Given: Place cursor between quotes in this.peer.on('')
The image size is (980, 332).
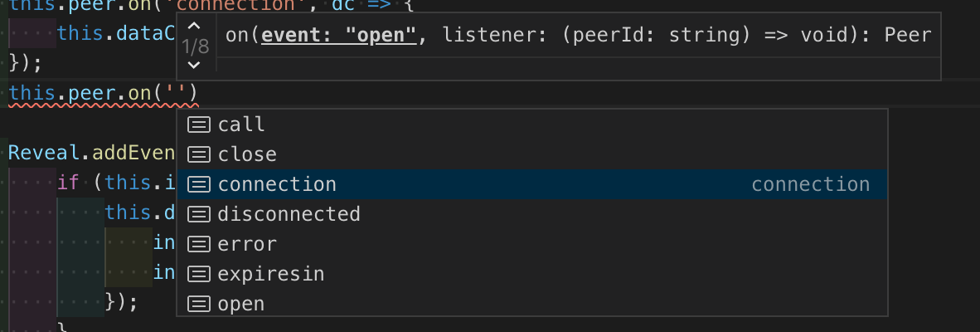Looking at the screenshot, I should [x=176, y=94].
